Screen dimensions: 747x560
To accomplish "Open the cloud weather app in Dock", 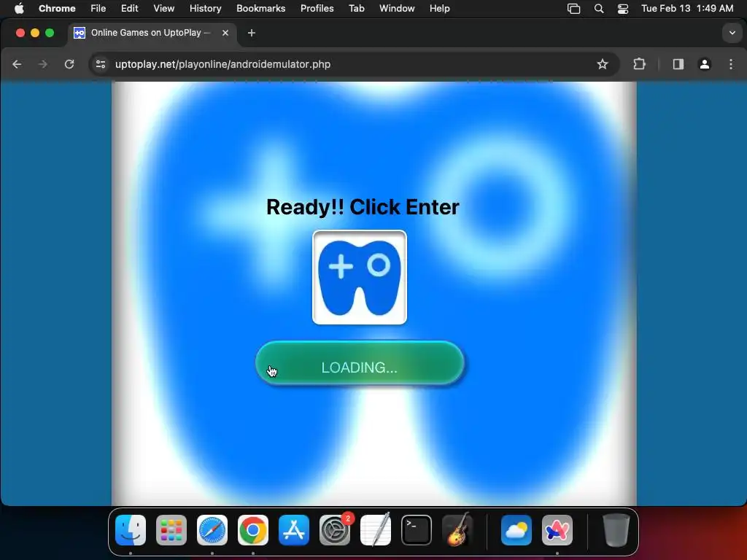I will (x=516, y=530).
